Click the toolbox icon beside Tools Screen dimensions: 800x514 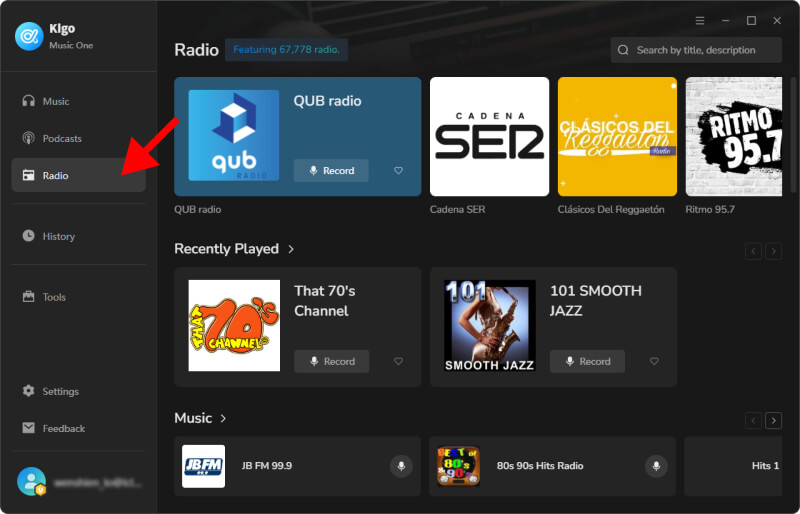tap(29, 296)
